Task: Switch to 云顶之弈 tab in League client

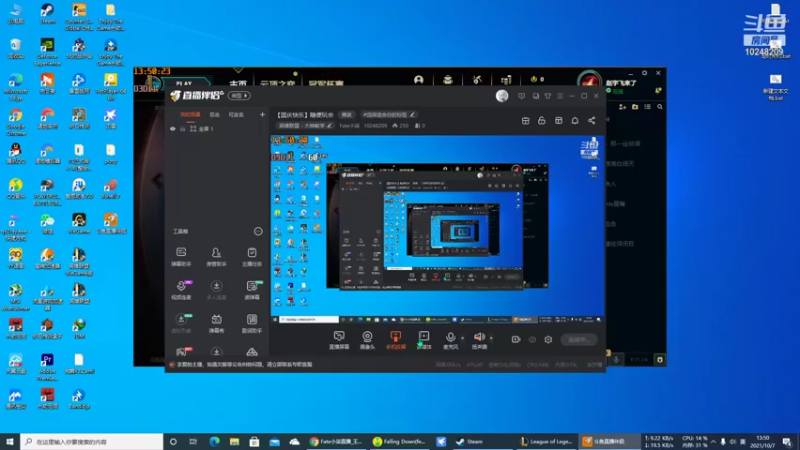Action: click(x=278, y=83)
